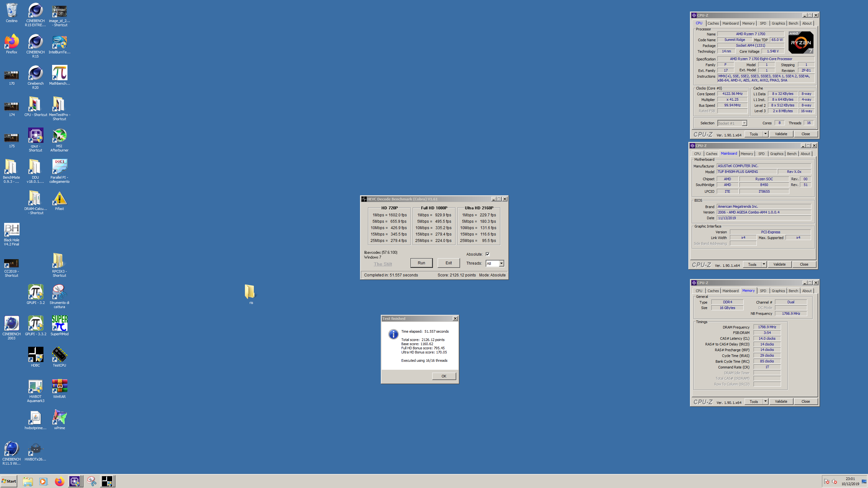
Task: Click the Core Speed value field in CPU-Z
Action: 732,94
